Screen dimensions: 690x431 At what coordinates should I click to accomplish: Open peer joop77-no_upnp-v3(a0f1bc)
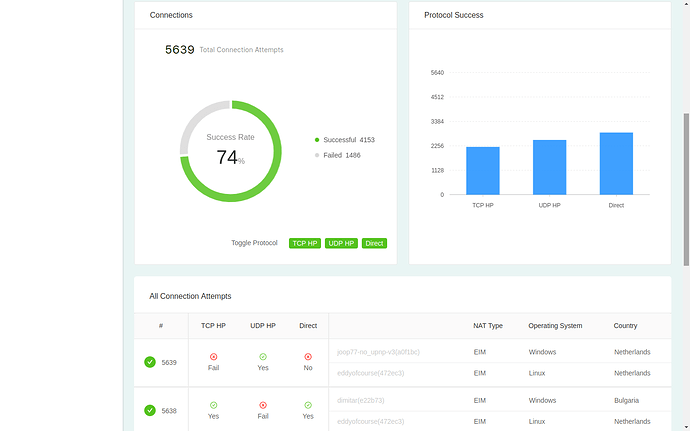coord(378,352)
